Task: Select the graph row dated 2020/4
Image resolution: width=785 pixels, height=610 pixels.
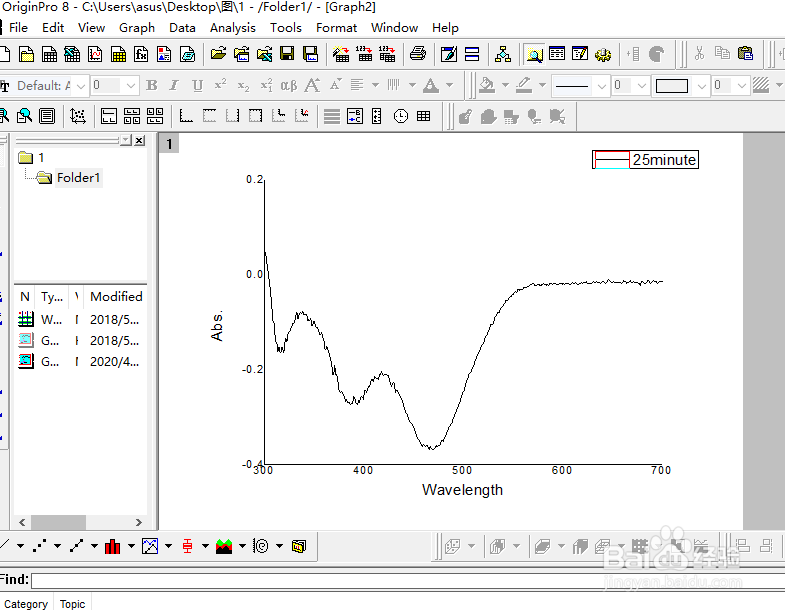Action: coord(80,361)
